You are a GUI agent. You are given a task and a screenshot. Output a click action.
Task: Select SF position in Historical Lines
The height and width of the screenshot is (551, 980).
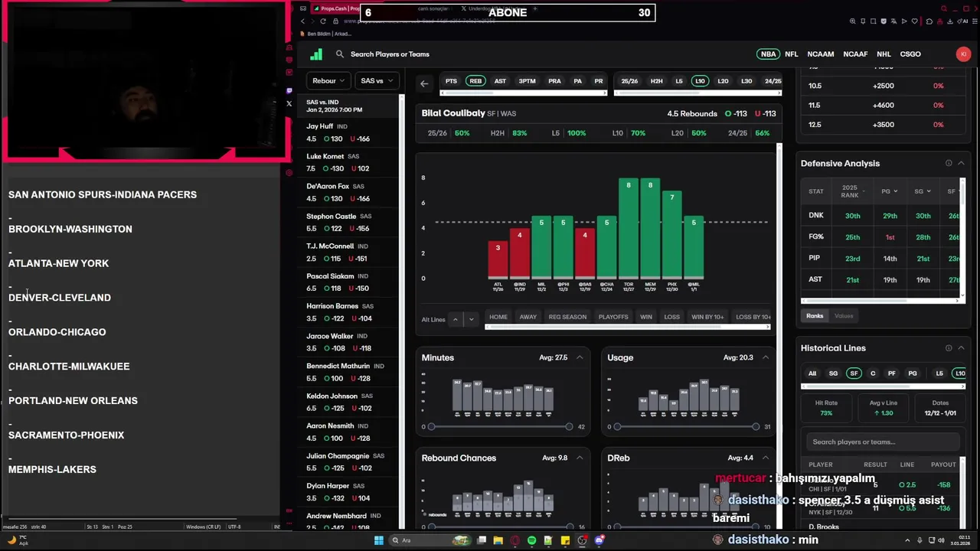[x=854, y=373]
